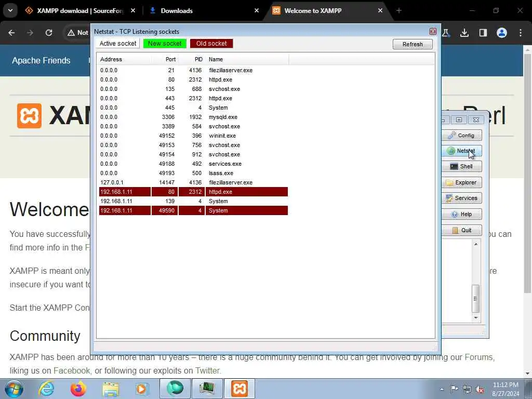
Task: Open the Facebook link
Action: (72, 371)
